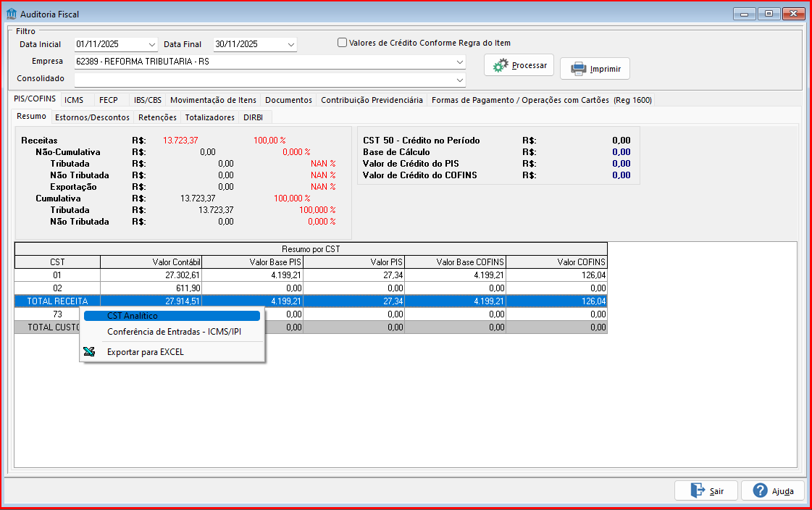The height and width of the screenshot is (510, 812).
Task: Click Valor COFINS 126,04 in CST 01 row
Action: tap(557, 275)
